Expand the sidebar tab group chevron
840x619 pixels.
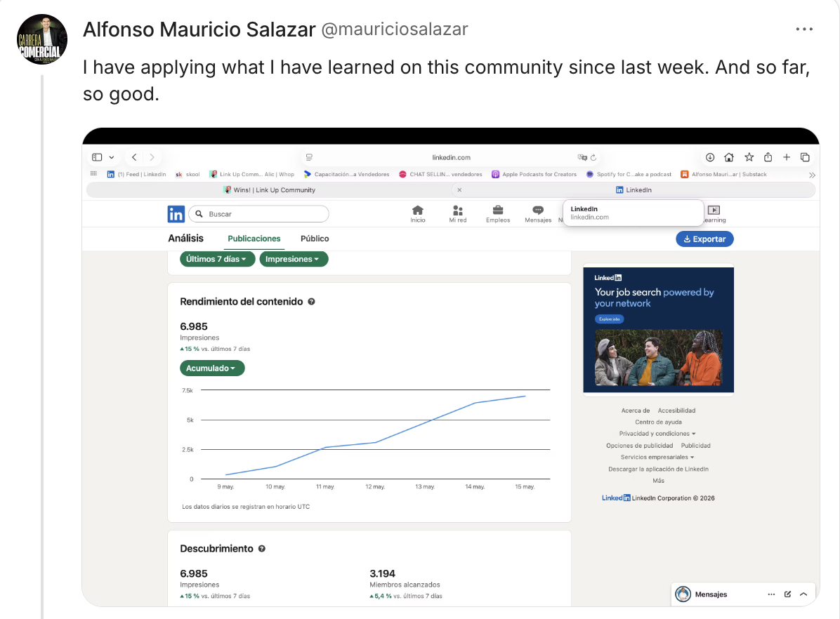(112, 157)
